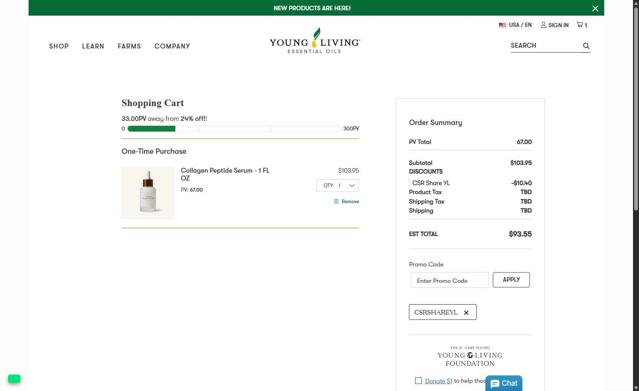Viewport: 639px width, 391px height.
Task: Open the QTY dropdown for serum
Action: 337,186
